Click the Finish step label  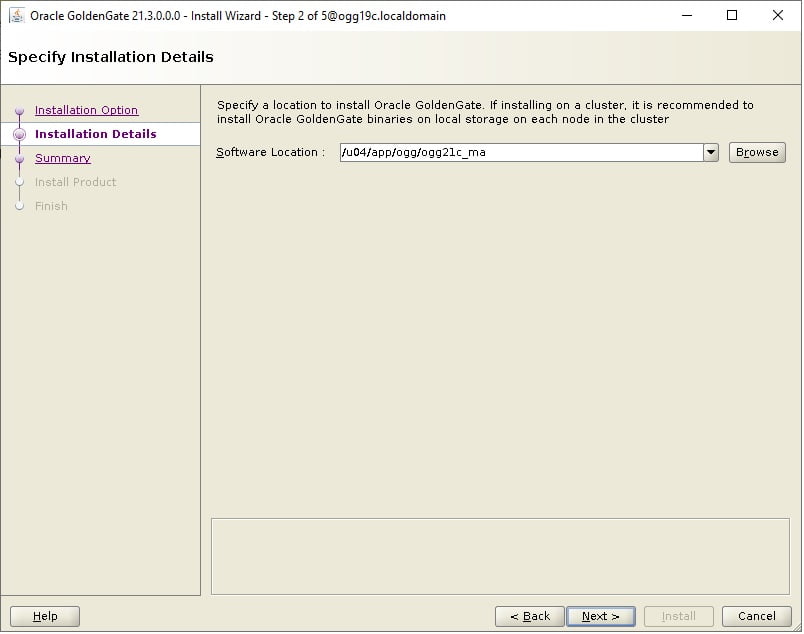[x=51, y=206]
